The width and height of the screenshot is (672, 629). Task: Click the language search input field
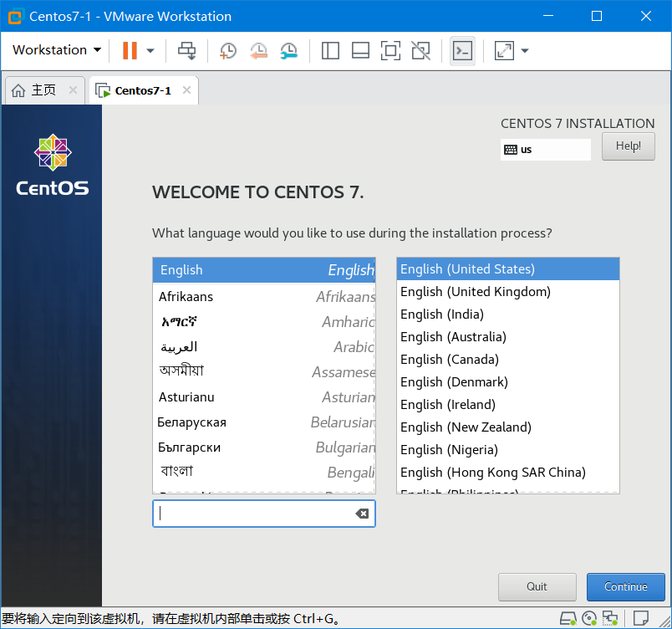[x=251, y=513]
